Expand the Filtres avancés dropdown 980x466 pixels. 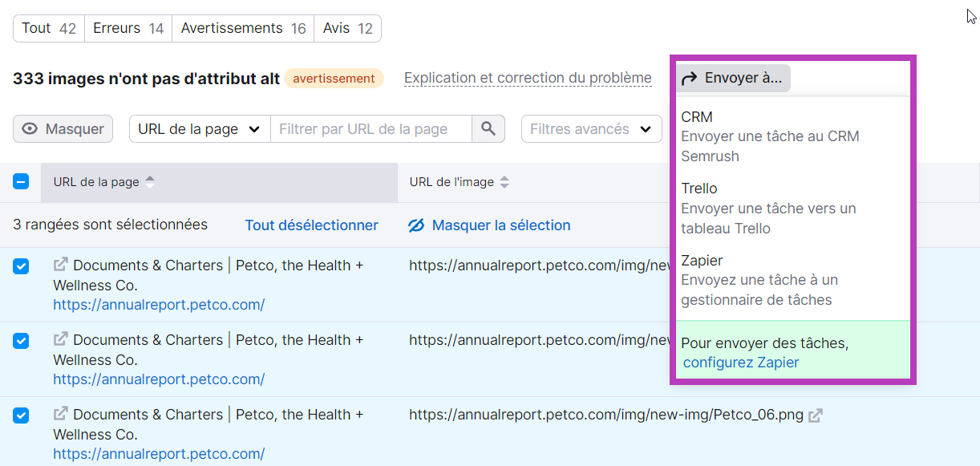[591, 128]
